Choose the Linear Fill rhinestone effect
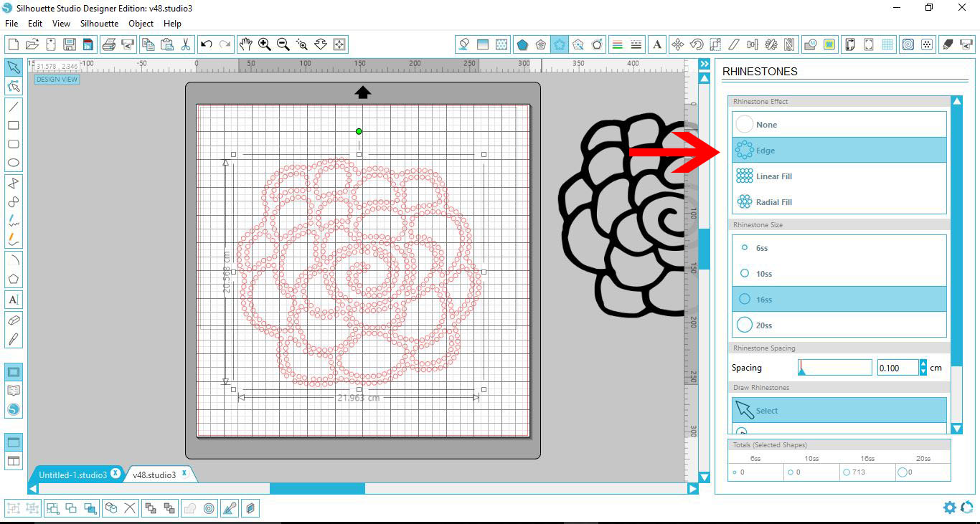 click(x=838, y=176)
